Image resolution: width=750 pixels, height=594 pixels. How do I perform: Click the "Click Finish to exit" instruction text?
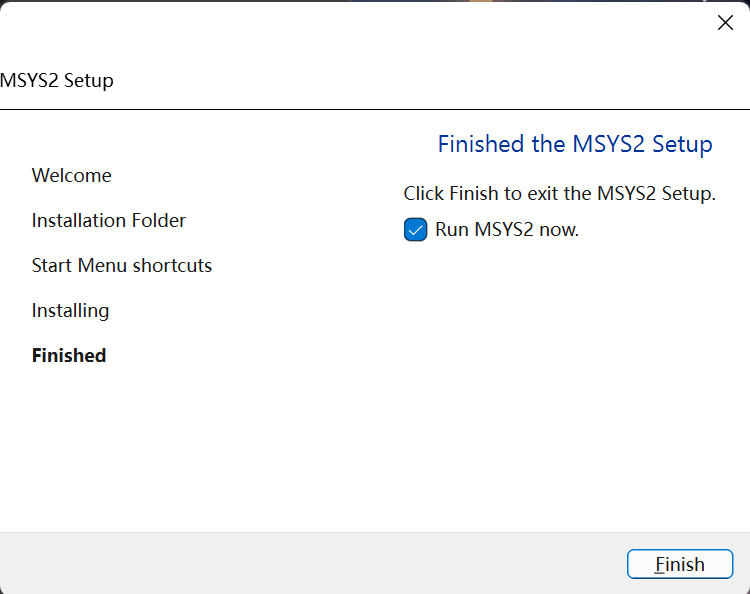click(559, 194)
